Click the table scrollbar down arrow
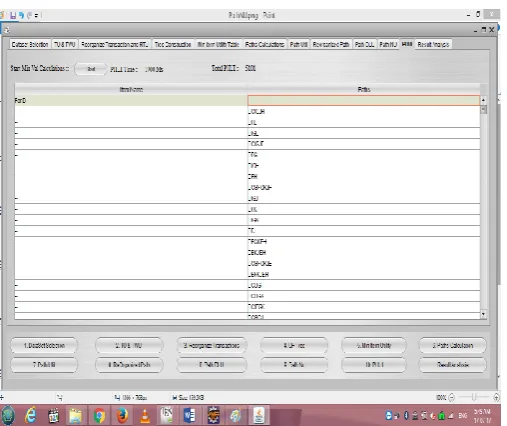 pos(483,314)
